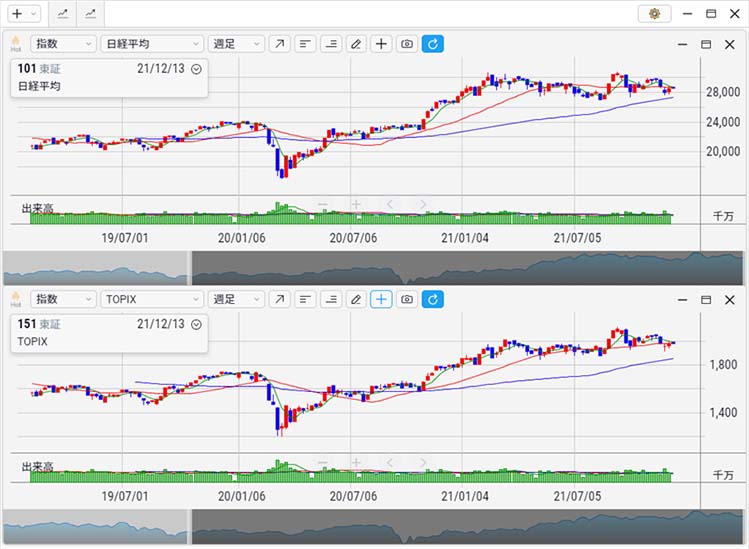The width and height of the screenshot is (749, 549).
Task: Click the 20/01/06 date label on 日経平均 chart
Action: 242,238
